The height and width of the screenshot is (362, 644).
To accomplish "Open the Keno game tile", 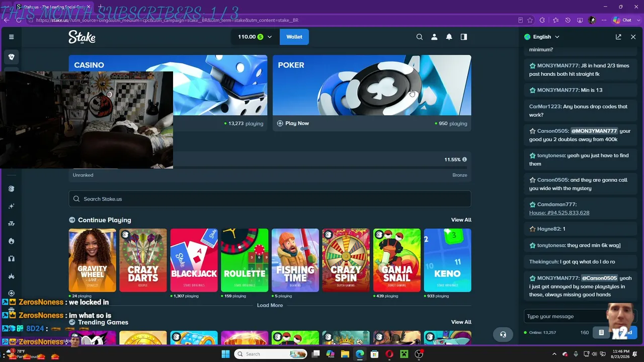I will [448, 260].
